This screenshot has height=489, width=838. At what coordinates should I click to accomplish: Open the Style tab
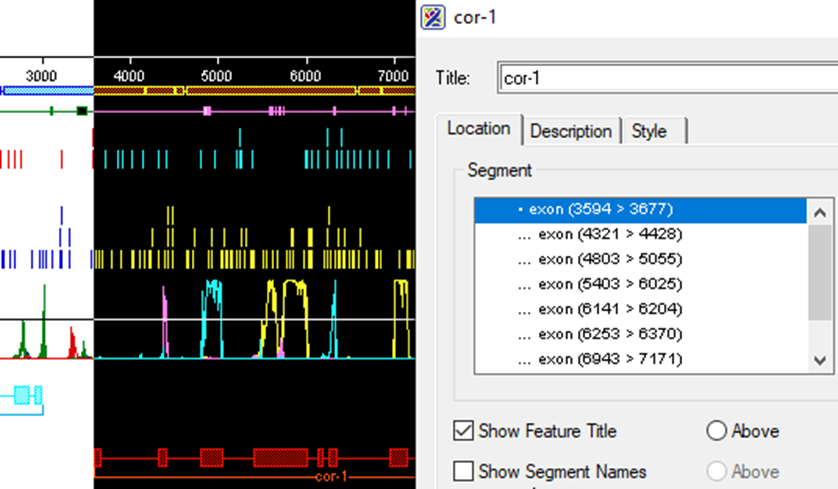[x=649, y=131]
